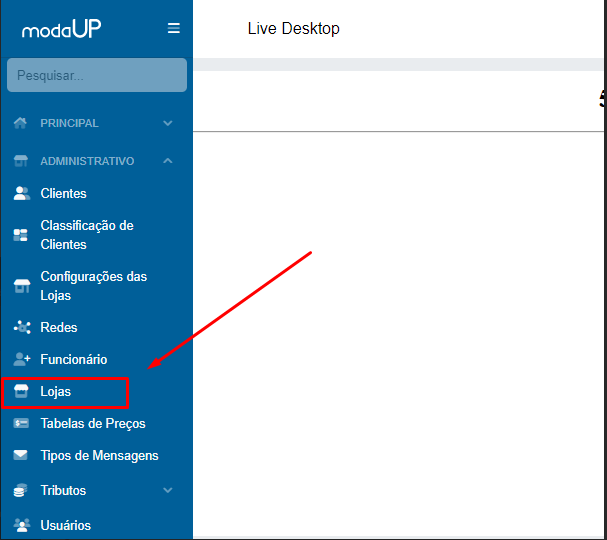
Task: Select the ADMINISTRATIVO section label
Action: click(x=87, y=161)
